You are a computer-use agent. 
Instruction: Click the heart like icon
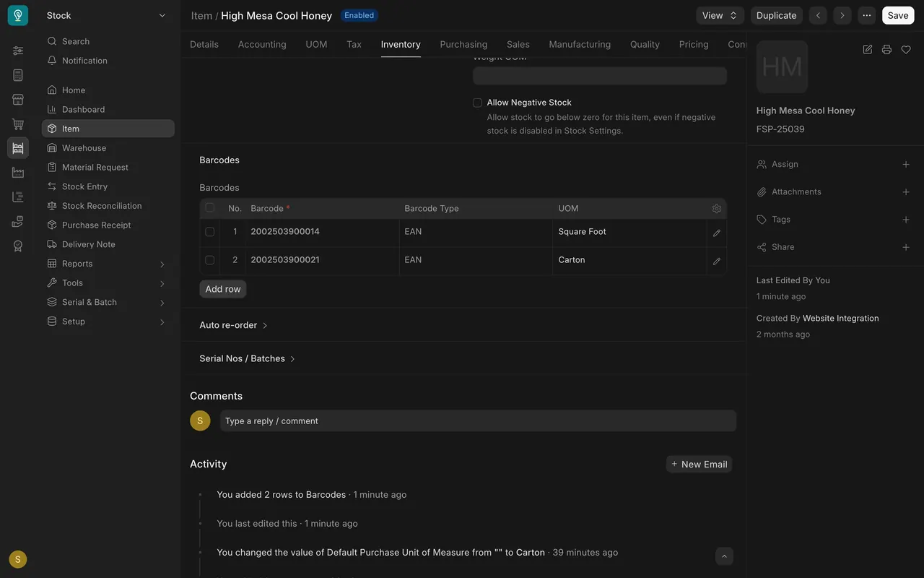click(906, 49)
